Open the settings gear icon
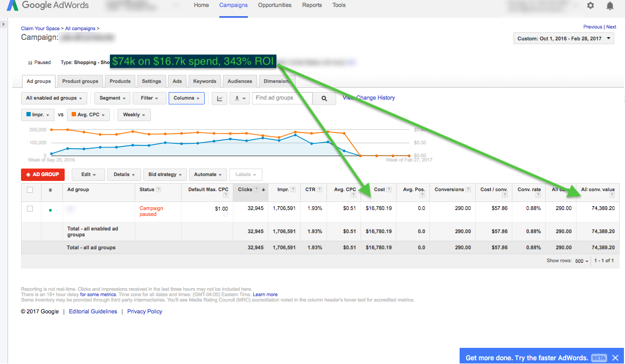The height and width of the screenshot is (364, 625). click(591, 5)
